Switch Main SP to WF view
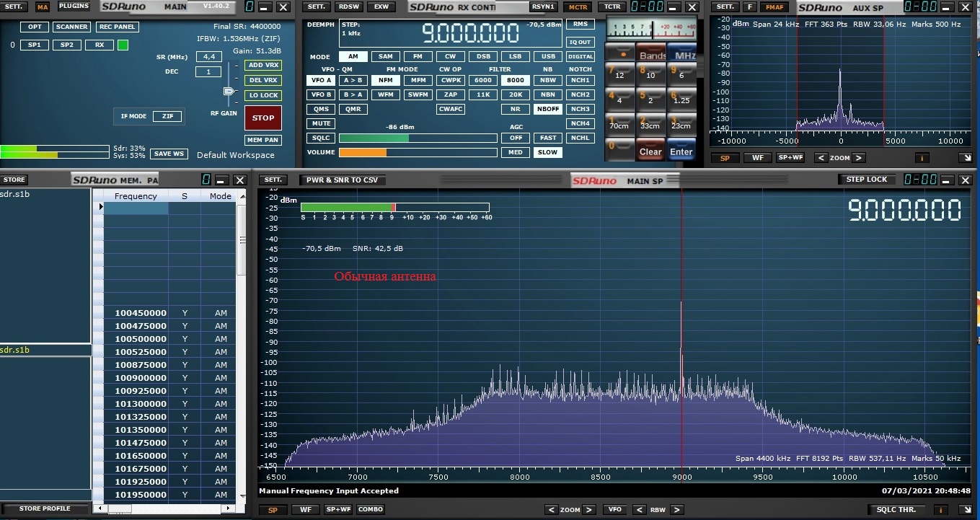Viewport: 980px width, 520px height. pos(305,509)
